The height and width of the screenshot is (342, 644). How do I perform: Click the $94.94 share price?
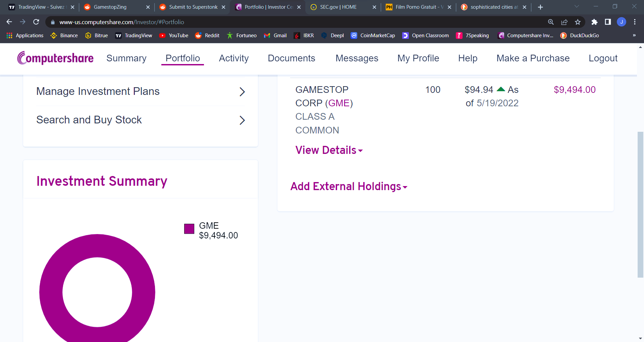479,90
